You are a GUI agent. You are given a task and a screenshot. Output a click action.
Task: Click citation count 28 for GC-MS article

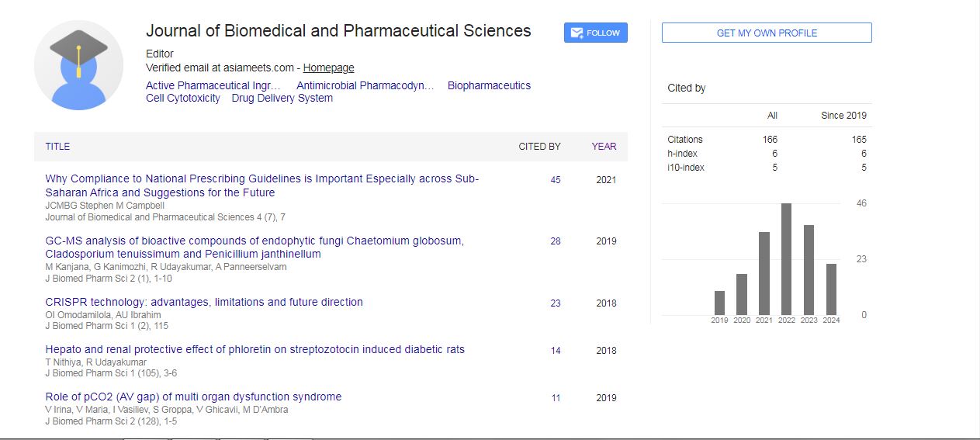coord(556,241)
